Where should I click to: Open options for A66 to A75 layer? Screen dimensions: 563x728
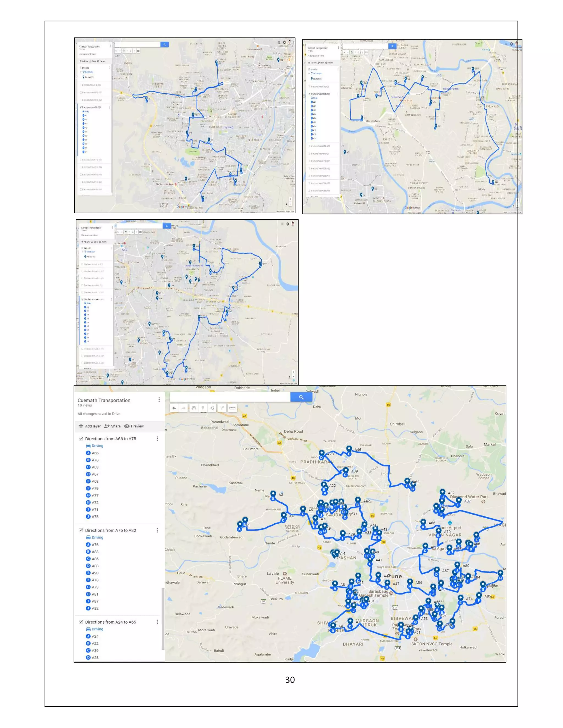(158, 439)
